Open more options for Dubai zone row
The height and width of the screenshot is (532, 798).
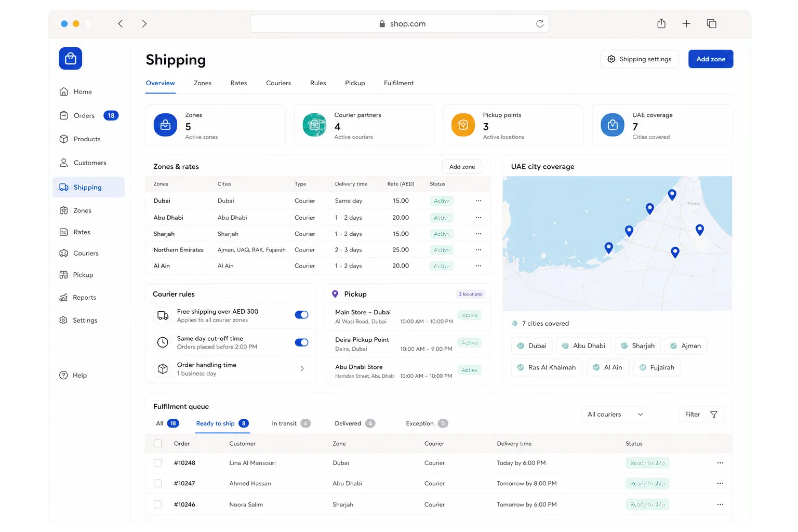coord(478,201)
